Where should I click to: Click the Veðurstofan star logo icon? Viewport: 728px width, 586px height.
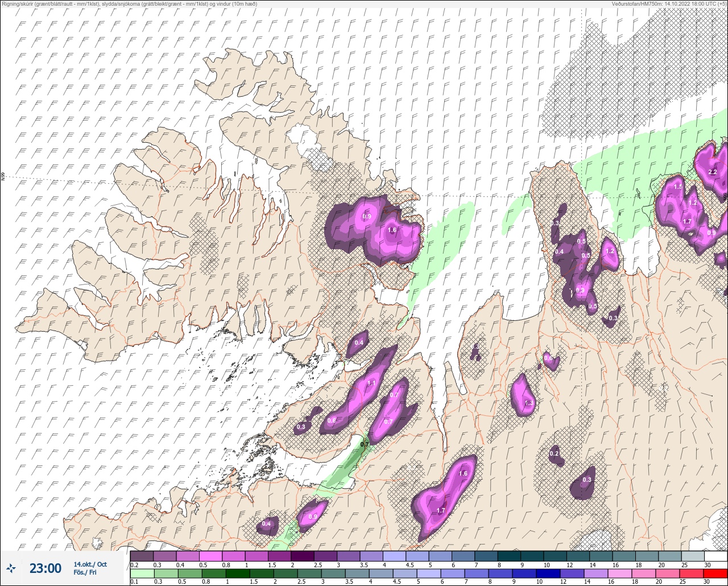tap(11, 568)
